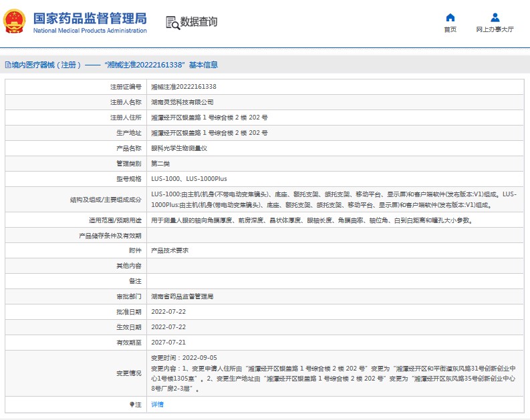530x420 pixels.
Task: Open the 详情 link
Action: coord(157,405)
